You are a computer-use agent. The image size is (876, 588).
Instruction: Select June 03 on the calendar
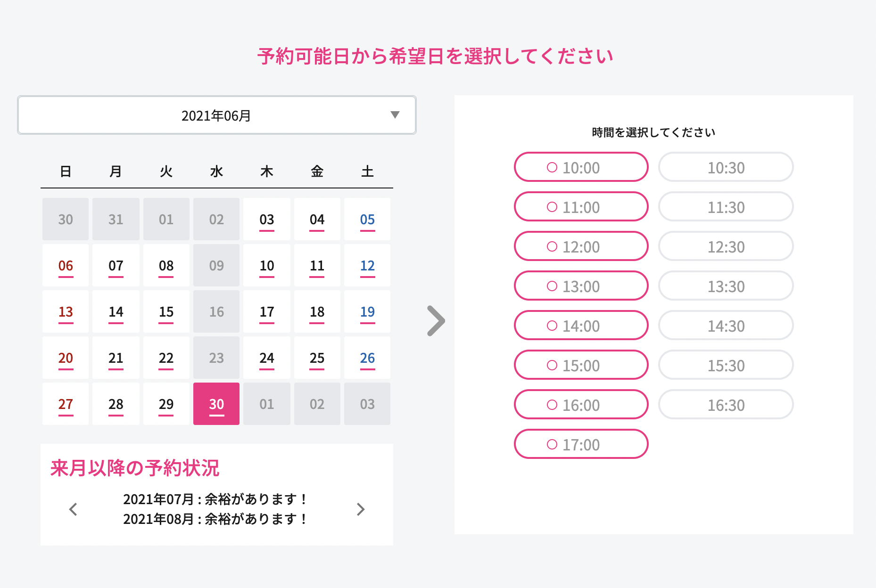point(267,220)
